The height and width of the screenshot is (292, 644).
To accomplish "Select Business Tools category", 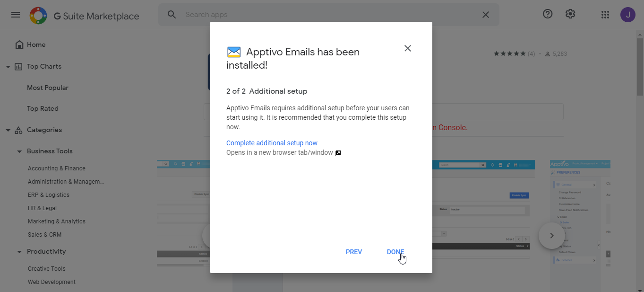I will coord(50,151).
